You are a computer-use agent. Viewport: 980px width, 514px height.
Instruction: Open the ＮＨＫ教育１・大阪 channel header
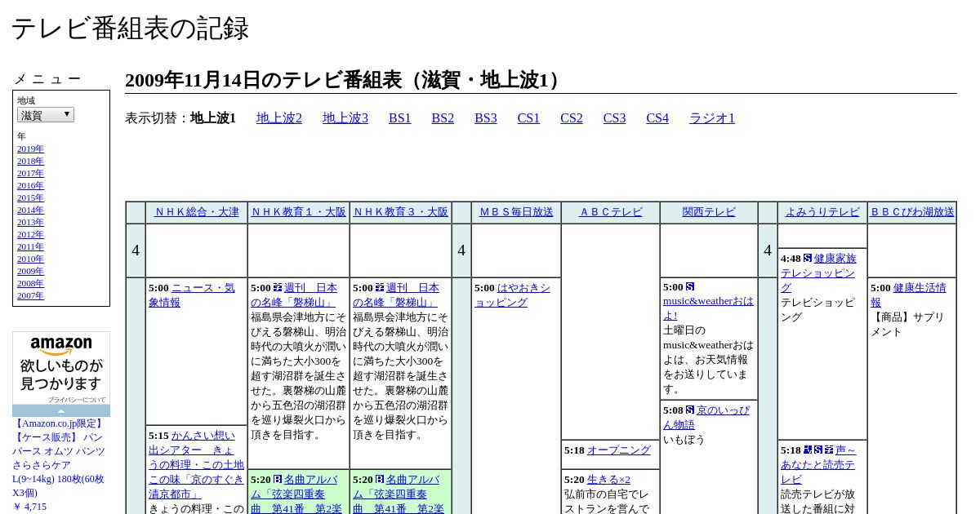click(x=299, y=212)
